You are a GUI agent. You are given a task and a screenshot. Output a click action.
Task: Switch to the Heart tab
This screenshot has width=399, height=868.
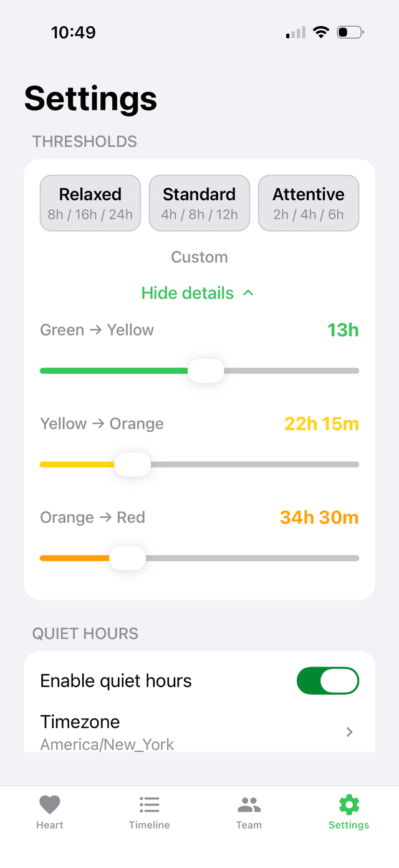pos(50,811)
